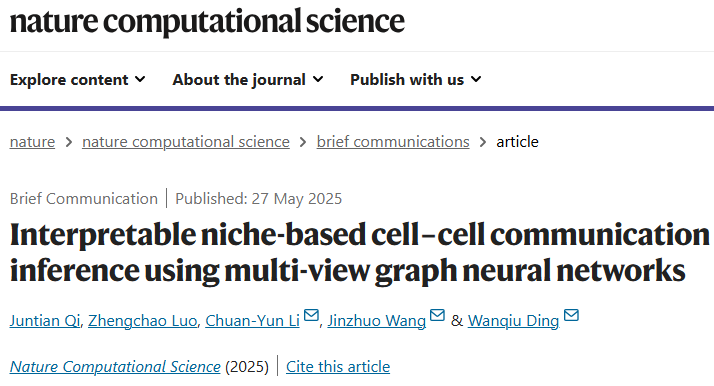Open author Chuan-Yun Li link
This screenshot has width=714, height=386.
(252, 321)
